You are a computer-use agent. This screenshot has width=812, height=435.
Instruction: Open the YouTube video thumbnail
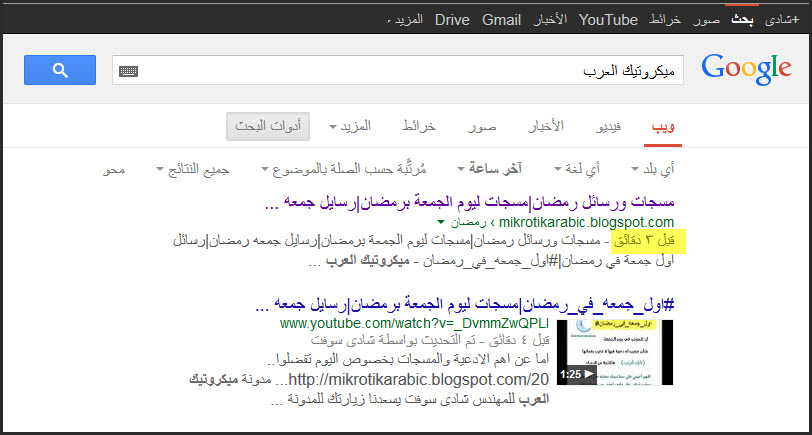(615, 352)
